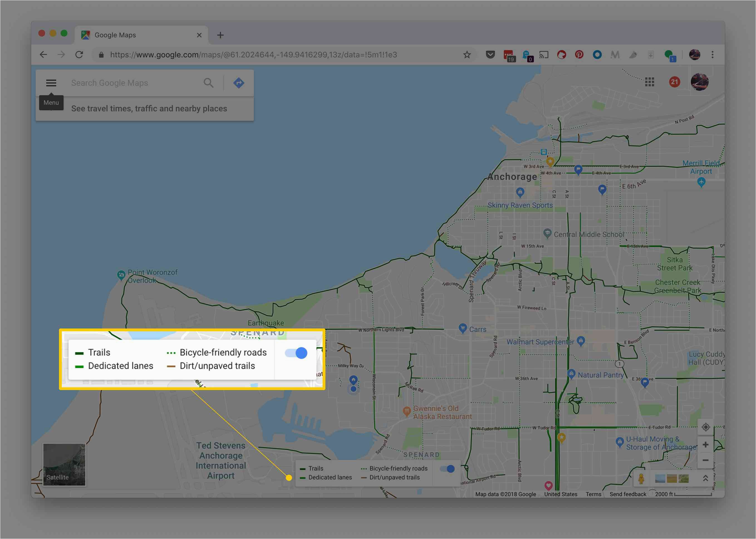Screen dimensions: 756x539
Task: Click the Gwennie's Old Alaska Restaurant pin
Action: click(x=407, y=411)
